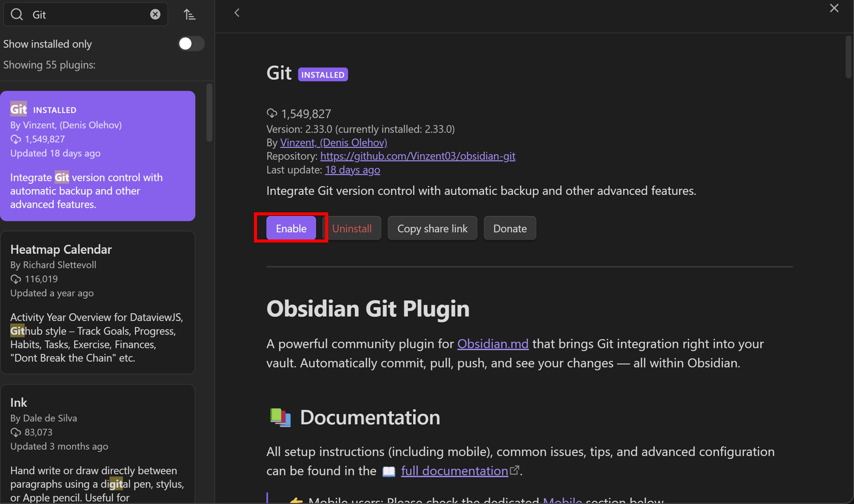Click 'Version: 2.33.0' text line
This screenshot has height=504, width=854.
click(x=360, y=129)
